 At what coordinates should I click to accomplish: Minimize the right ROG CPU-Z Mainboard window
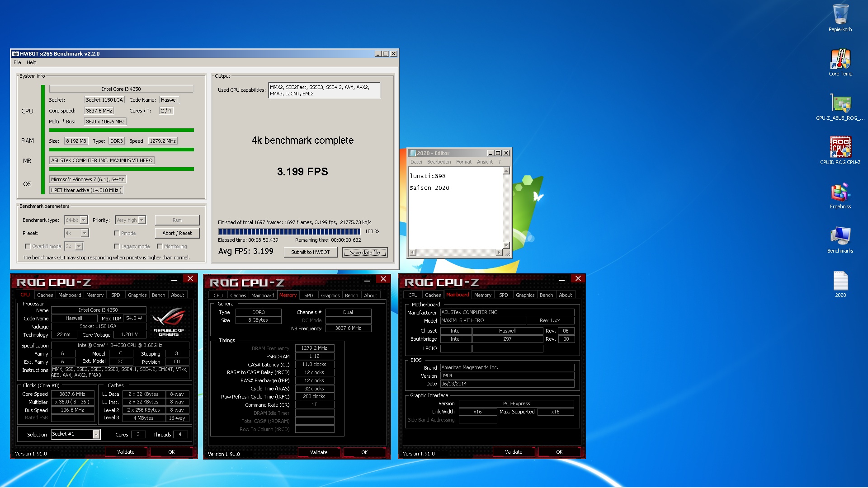click(562, 280)
